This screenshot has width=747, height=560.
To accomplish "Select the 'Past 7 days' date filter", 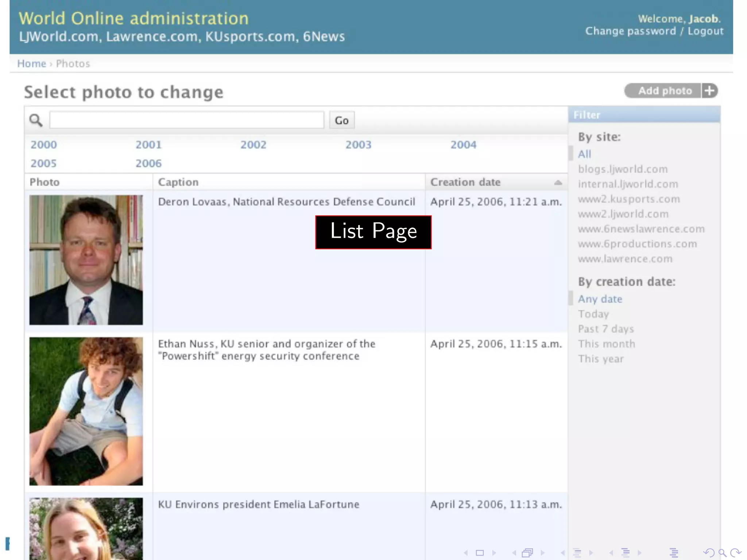I will (606, 329).
